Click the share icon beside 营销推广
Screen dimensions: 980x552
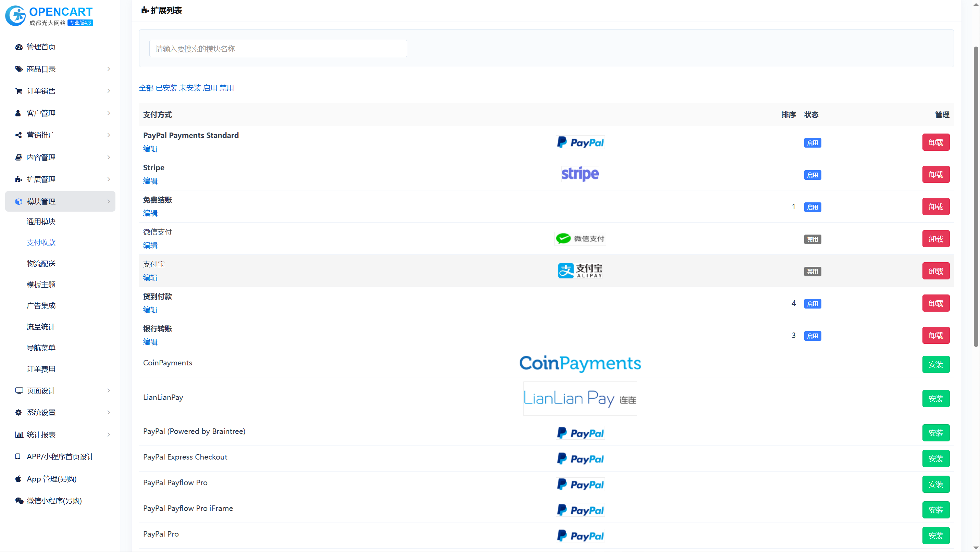coord(18,135)
